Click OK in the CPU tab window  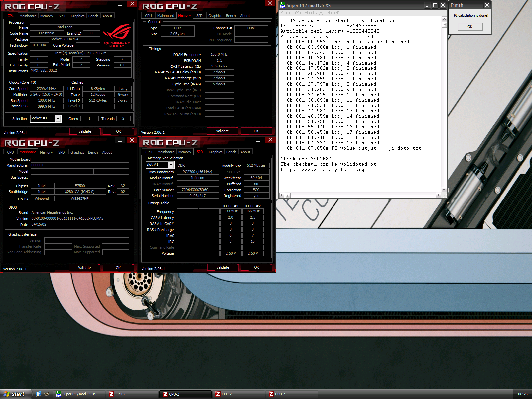click(118, 131)
